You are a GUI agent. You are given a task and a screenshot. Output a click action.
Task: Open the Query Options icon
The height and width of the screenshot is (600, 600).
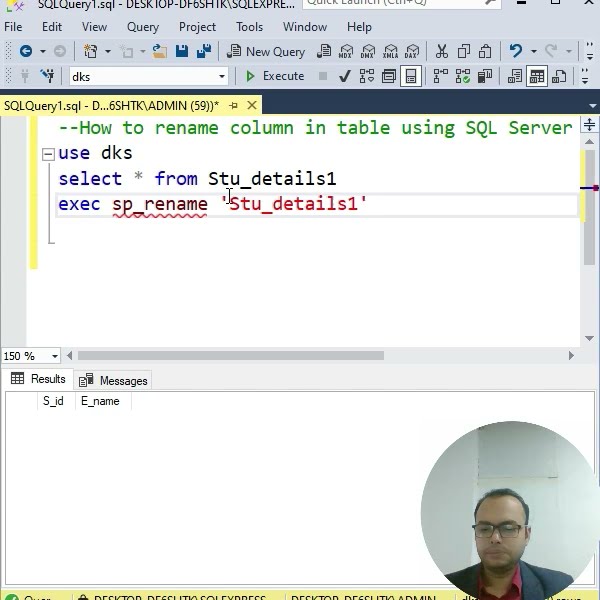coord(389,76)
